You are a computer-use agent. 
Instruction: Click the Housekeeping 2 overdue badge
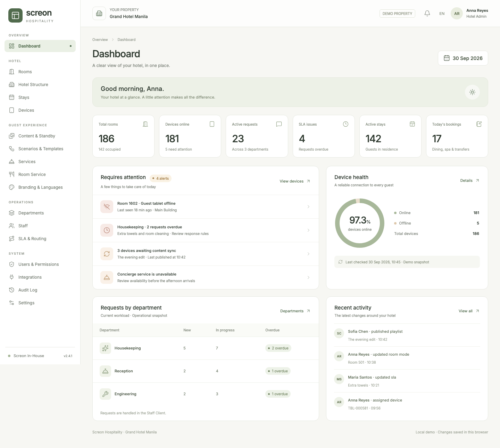(x=278, y=348)
